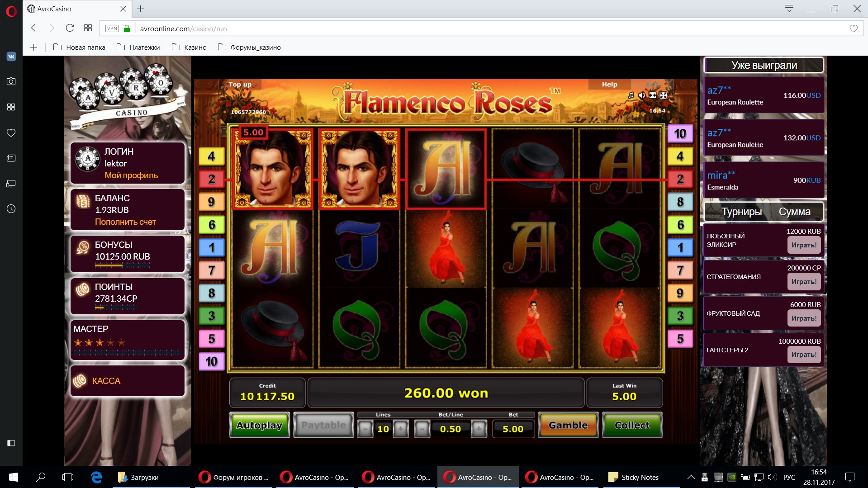Open Мой профиль link
The height and width of the screenshot is (488, 868).
click(x=131, y=175)
